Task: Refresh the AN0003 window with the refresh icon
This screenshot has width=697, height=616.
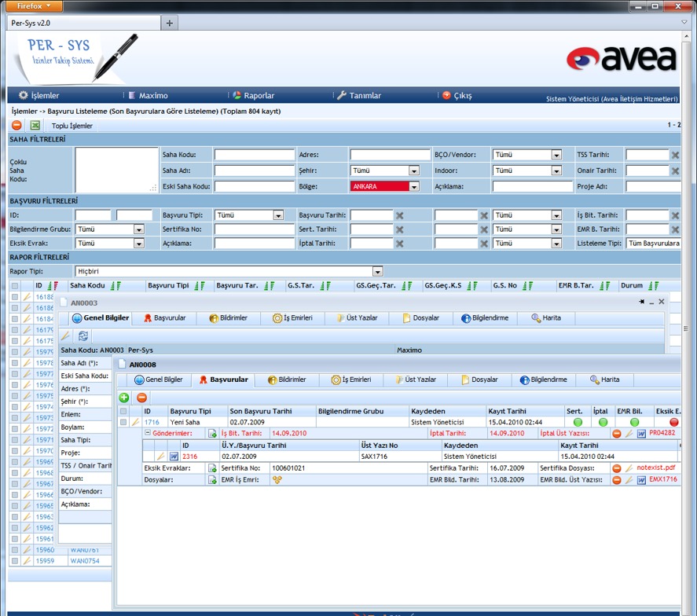Action: click(x=83, y=335)
